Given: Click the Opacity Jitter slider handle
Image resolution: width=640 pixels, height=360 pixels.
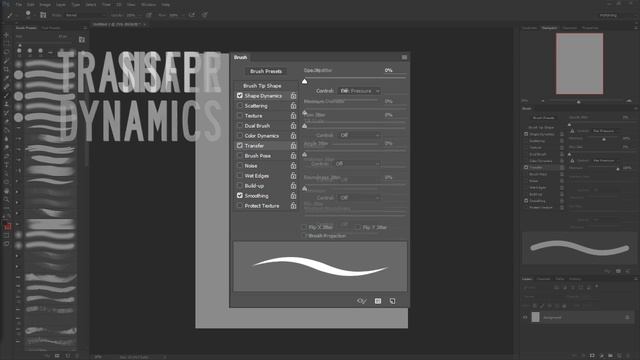Looking at the screenshot, I should [304, 81].
